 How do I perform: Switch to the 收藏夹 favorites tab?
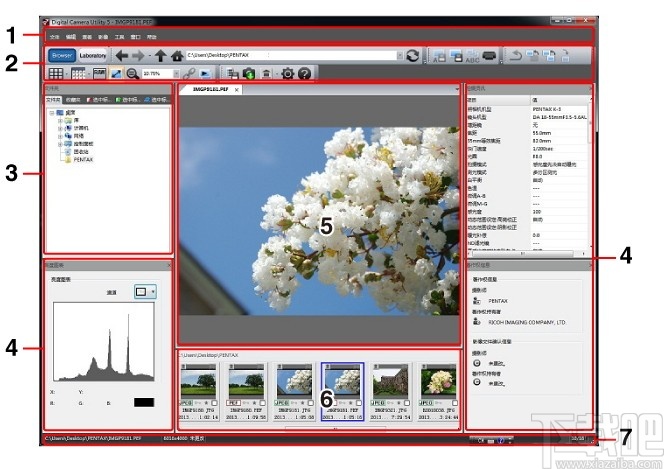click(x=73, y=100)
